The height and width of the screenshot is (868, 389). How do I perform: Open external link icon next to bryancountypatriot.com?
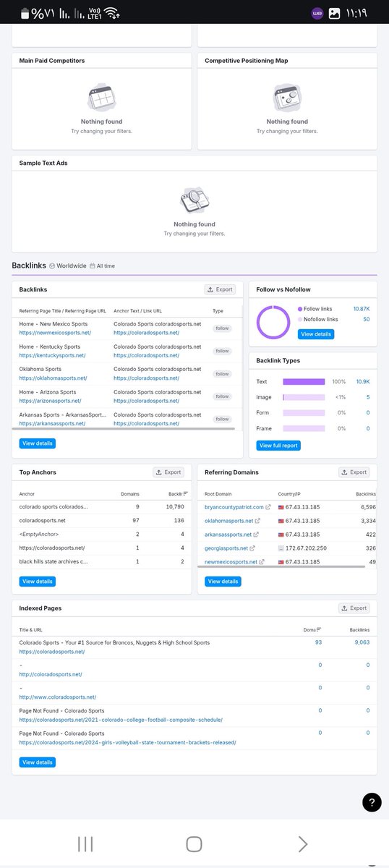pos(268,507)
